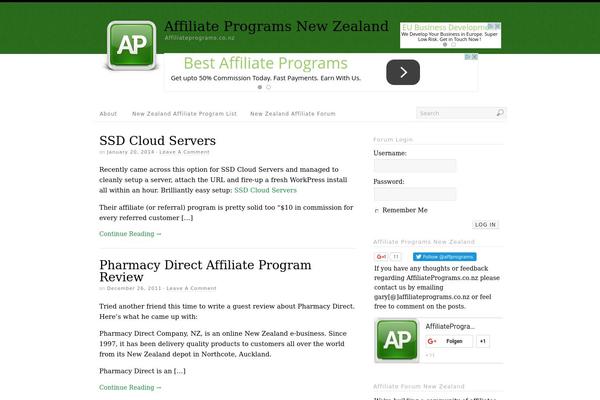Screen dimensions: 600x400
Task: Click the Best Affiliate Programs ad headline
Action: point(266,63)
